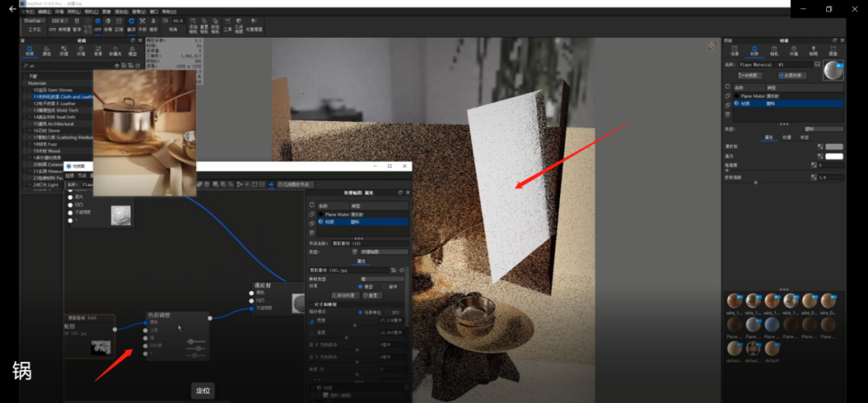This screenshot has height=403, width=868.
Task: Select the Tumble (翻滚) camera tool
Action: (x=131, y=22)
